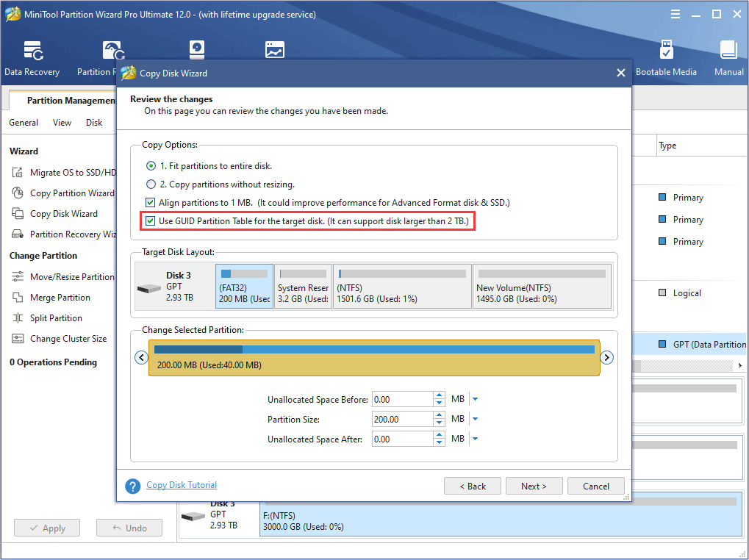Click the Partition Recovery Wizard sidebar icon
The height and width of the screenshot is (560, 749).
(x=17, y=234)
